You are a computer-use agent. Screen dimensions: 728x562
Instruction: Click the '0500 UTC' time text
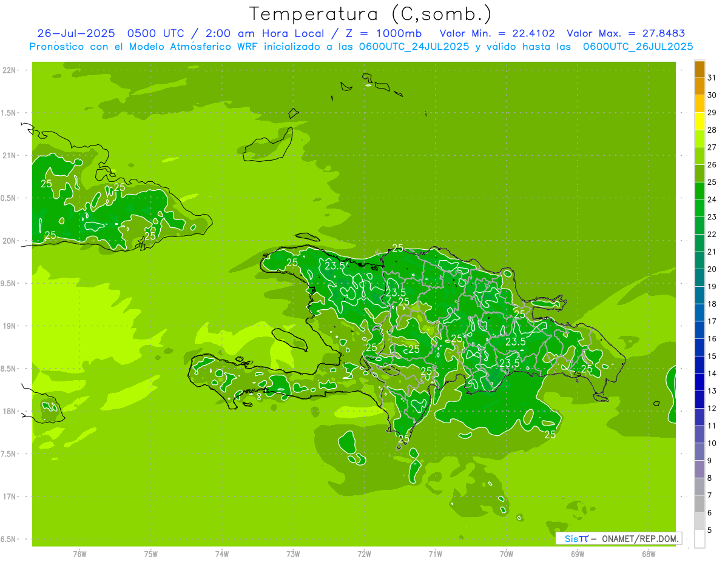pos(155,33)
